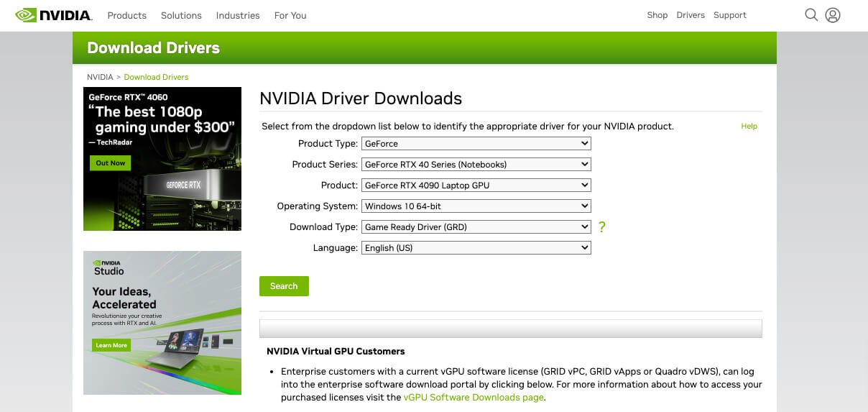Viewport: 868px width, 412px height.
Task: Open the Product Series dropdown
Action: (x=476, y=165)
